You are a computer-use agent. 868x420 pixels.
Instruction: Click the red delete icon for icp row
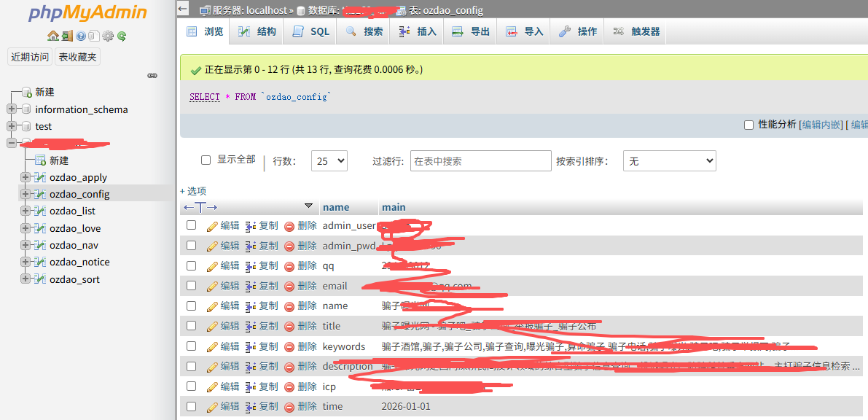(x=289, y=386)
